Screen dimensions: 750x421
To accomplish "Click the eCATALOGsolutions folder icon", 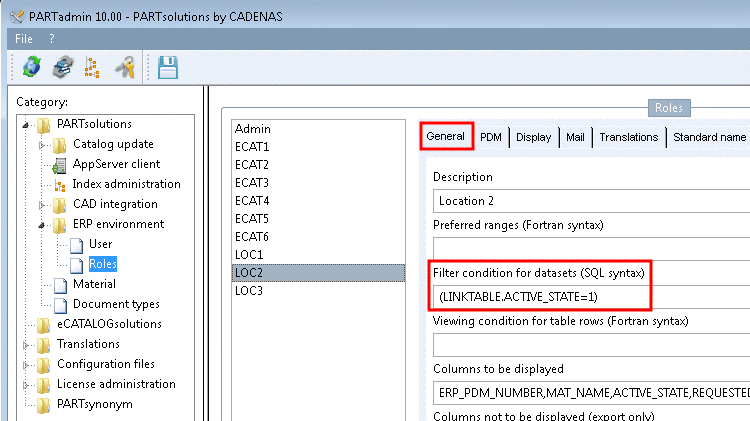I will (x=44, y=325).
